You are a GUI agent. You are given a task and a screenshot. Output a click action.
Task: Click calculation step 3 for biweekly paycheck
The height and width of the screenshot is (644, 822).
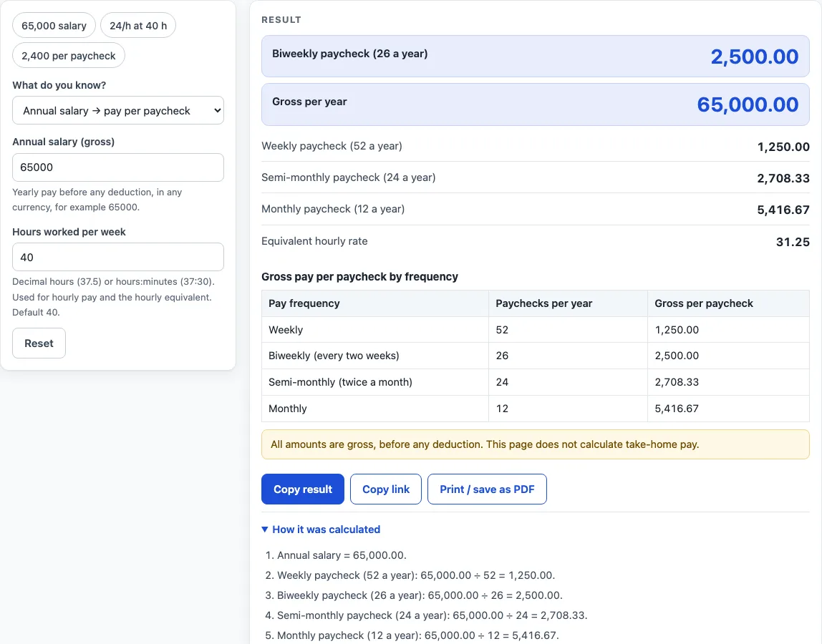click(x=420, y=595)
